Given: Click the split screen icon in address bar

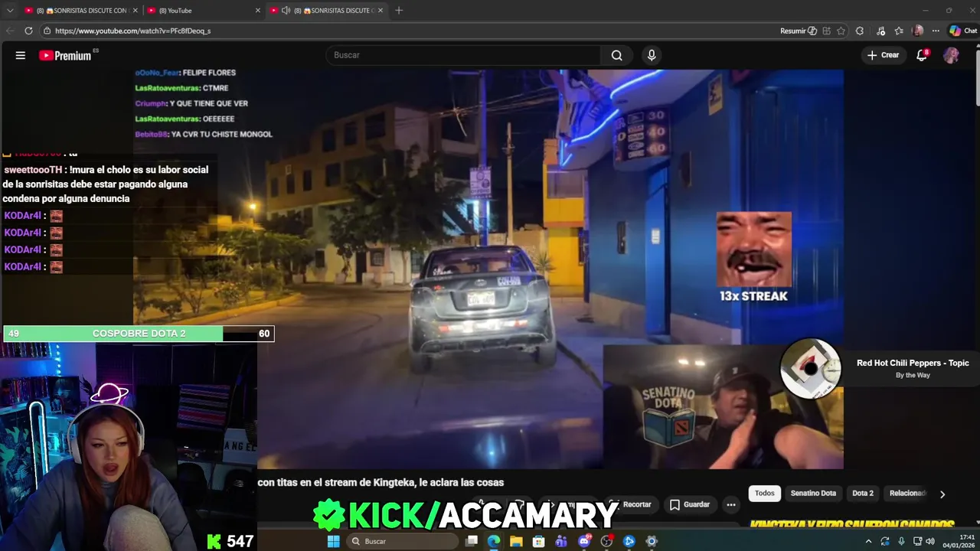Looking at the screenshot, I should [x=826, y=31].
